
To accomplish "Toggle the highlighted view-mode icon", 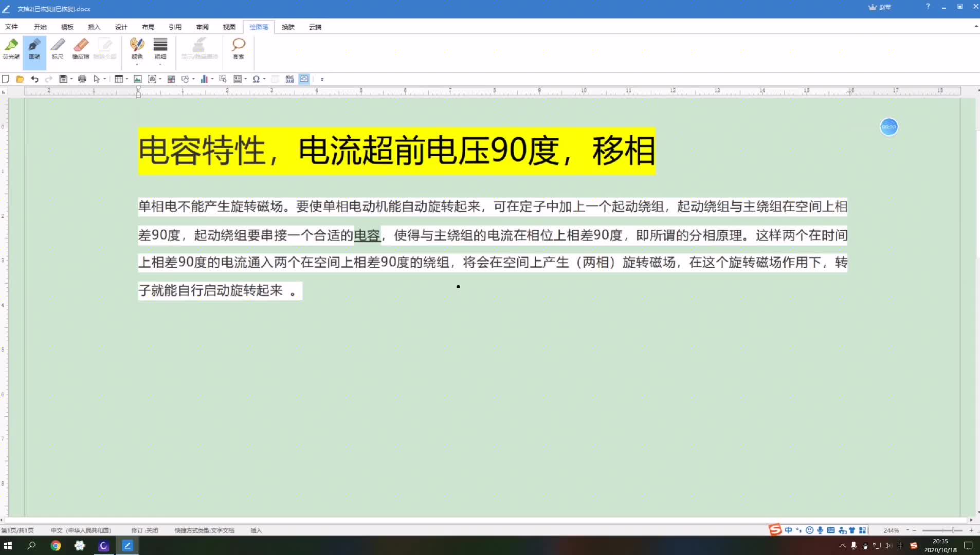I will pyautogui.click(x=304, y=79).
